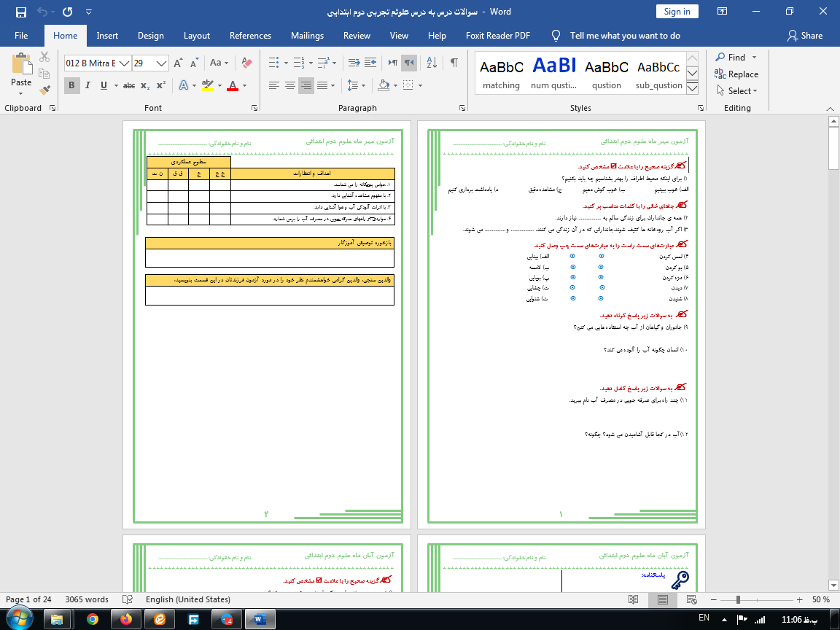The image size is (840, 630).
Task: Open the font name dropdown
Action: [124, 63]
